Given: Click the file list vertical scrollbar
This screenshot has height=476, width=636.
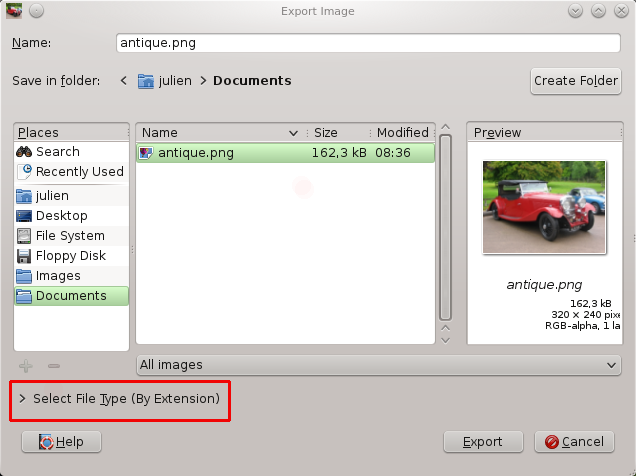Looking at the screenshot, I should (x=445, y=227).
